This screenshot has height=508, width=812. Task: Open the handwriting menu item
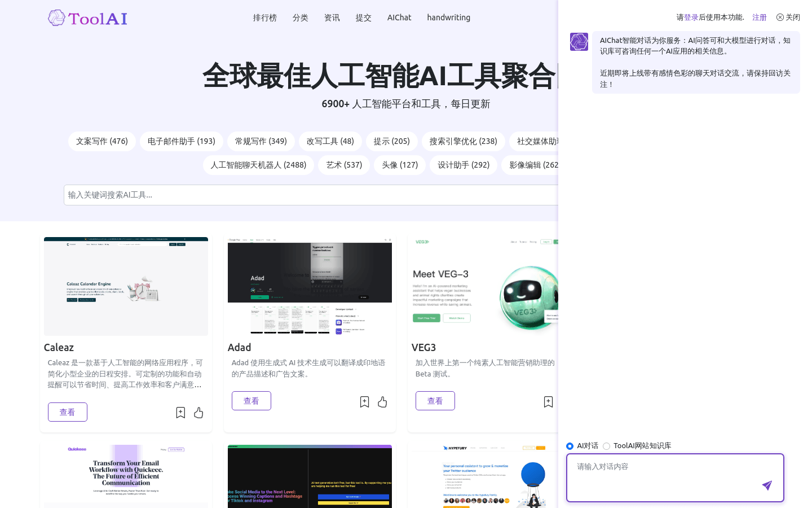point(449,17)
